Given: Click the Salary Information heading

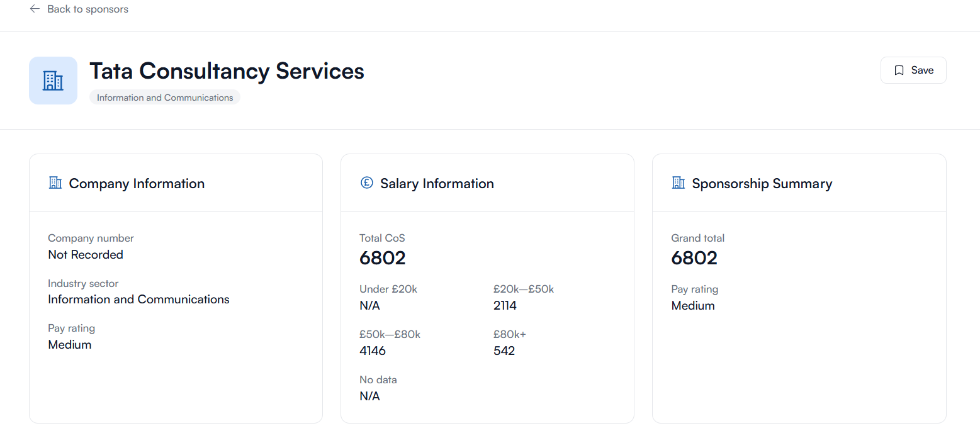Looking at the screenshot, I should pyautogui.click(x=437, y=184).
